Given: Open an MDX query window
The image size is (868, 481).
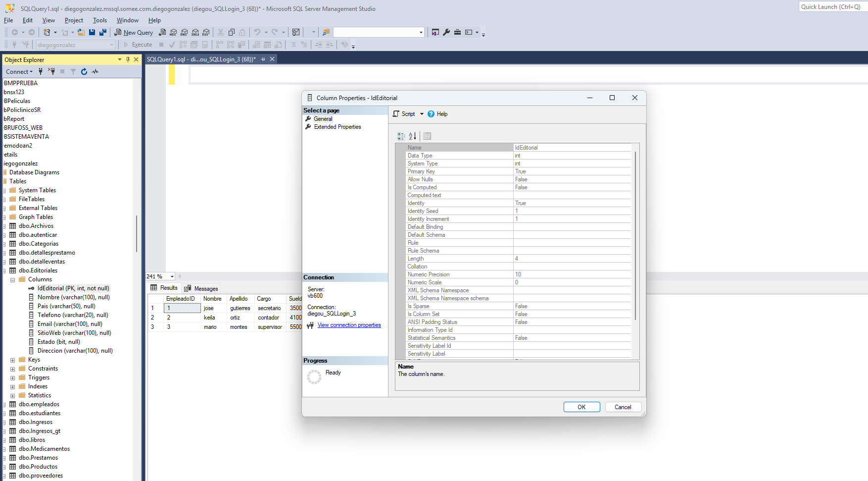Looking at the screenshot, I should pos(173,32).
